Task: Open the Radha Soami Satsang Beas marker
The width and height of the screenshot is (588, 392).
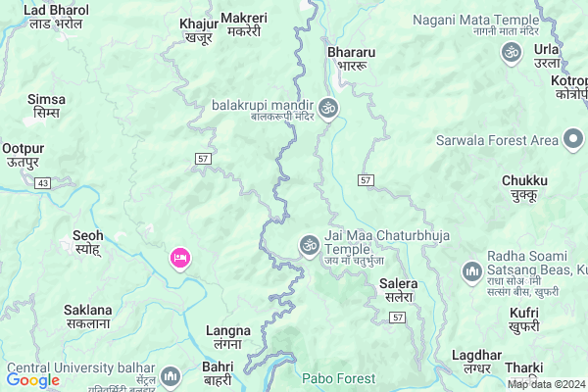Action: (471, 272)
